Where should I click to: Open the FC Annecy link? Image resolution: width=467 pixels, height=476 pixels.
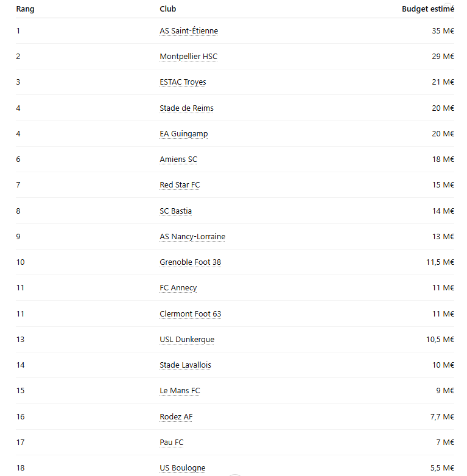178,288
